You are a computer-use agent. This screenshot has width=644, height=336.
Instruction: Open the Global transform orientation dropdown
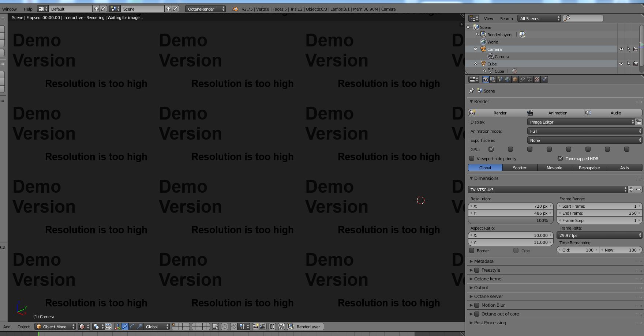(x=157, y=326)
